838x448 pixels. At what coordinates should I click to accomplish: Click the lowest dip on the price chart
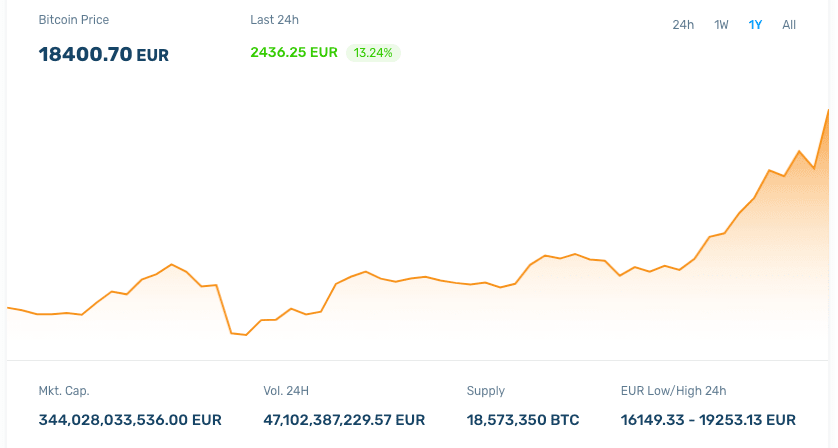click(245, 335)
